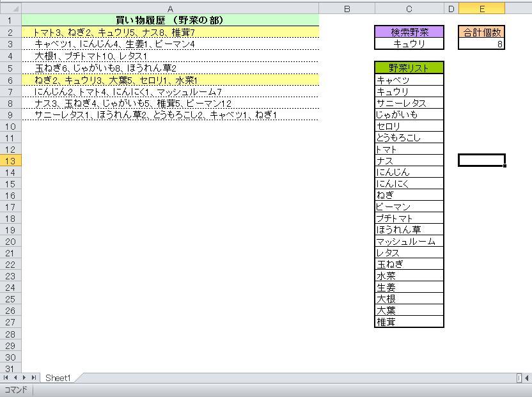Select cell starting with キャベツ1、にんじん4
532x397 pixels.
click(170, 44)
